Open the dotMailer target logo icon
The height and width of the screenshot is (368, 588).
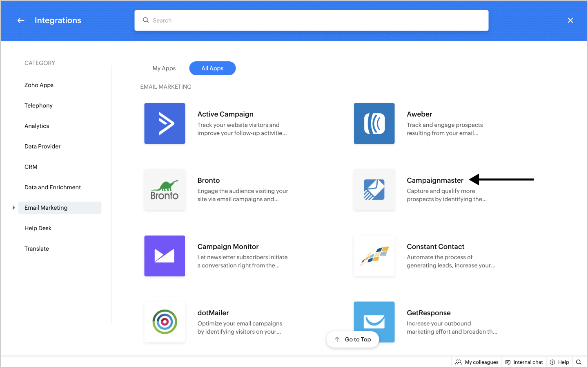click(165, 322)
